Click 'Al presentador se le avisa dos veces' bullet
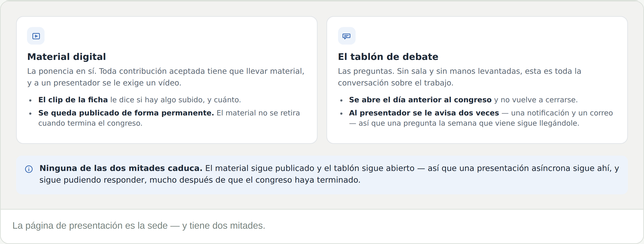 424,113
